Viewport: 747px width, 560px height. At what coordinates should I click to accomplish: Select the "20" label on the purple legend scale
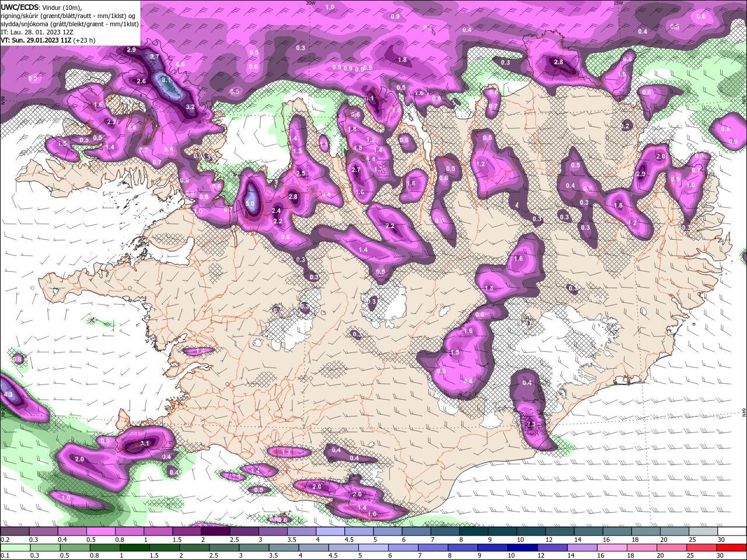pos(664,540)
